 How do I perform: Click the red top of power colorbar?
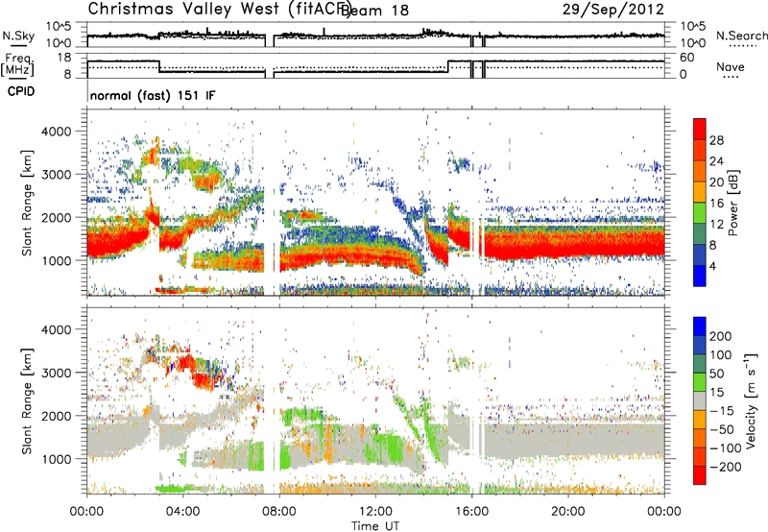(x=700, y=130)
